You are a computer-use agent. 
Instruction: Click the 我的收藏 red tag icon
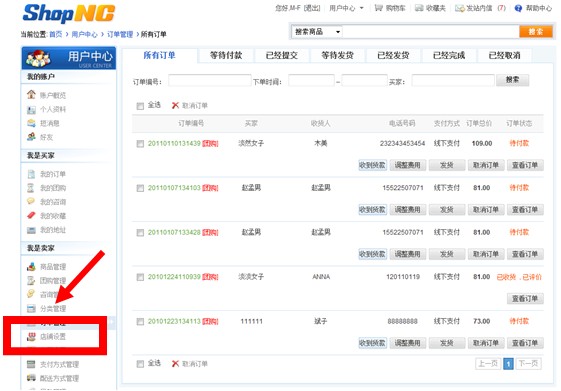[x=31, y=216]
